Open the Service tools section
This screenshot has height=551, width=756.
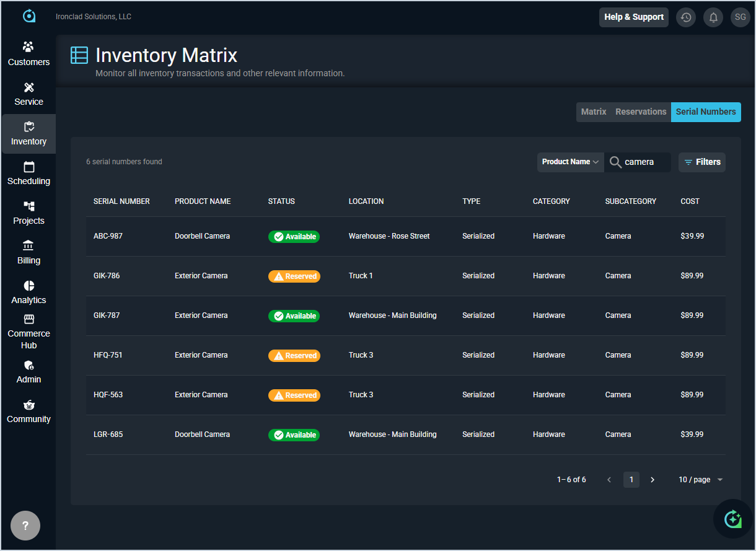pos(29,94)
